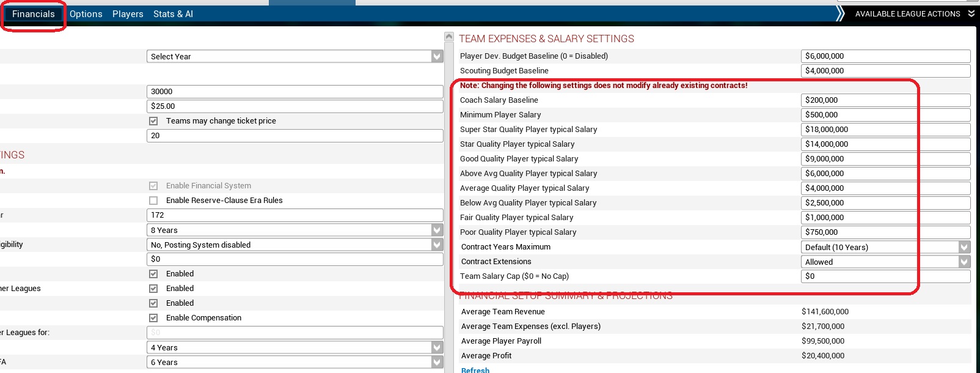Select the Scouting Budget Baseline field

pos(885,71)
